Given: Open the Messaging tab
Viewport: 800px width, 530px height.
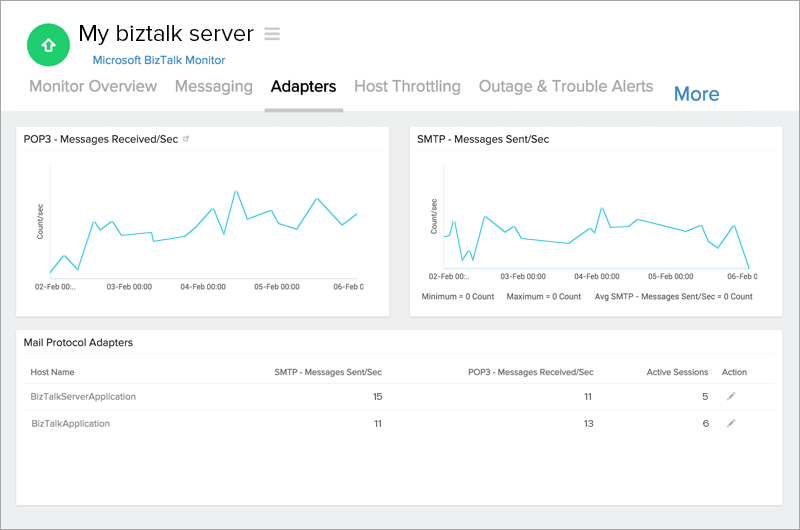Looking at the screenshot, I should point(213,86).
